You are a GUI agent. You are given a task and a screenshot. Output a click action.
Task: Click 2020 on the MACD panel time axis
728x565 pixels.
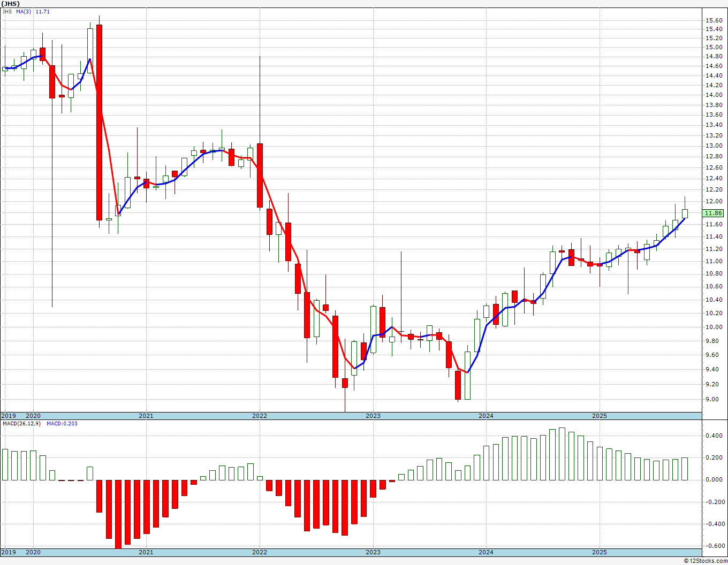[33, 552]
